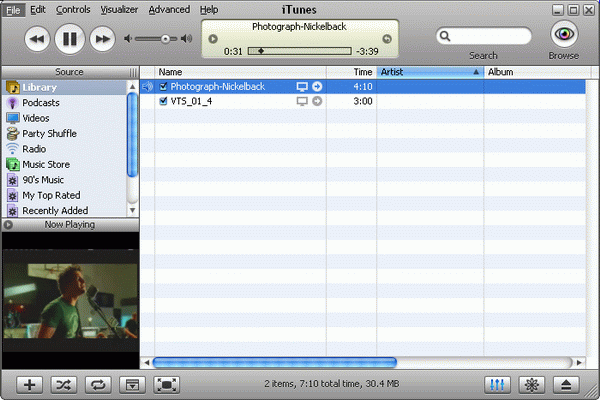Sort by the Artist column header
The height and width of the screenshot is (400, 600).
pyautogui.click(x=430, y=72)
